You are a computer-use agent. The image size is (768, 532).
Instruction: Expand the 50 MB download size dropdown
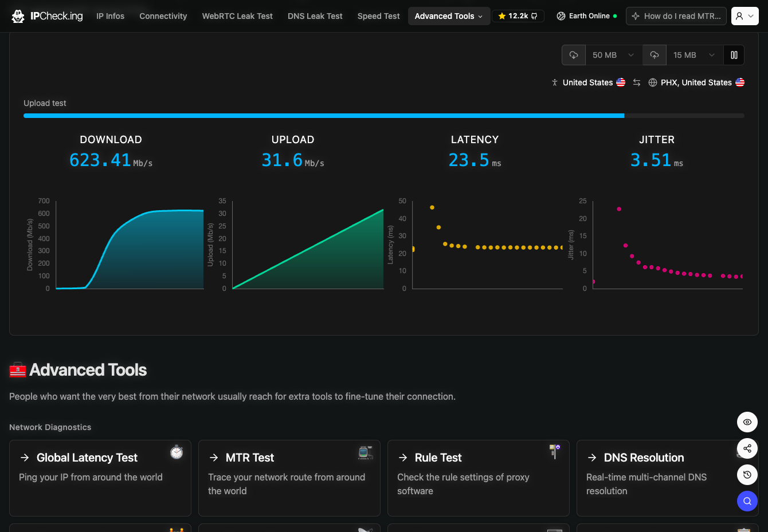pos(614,55)
